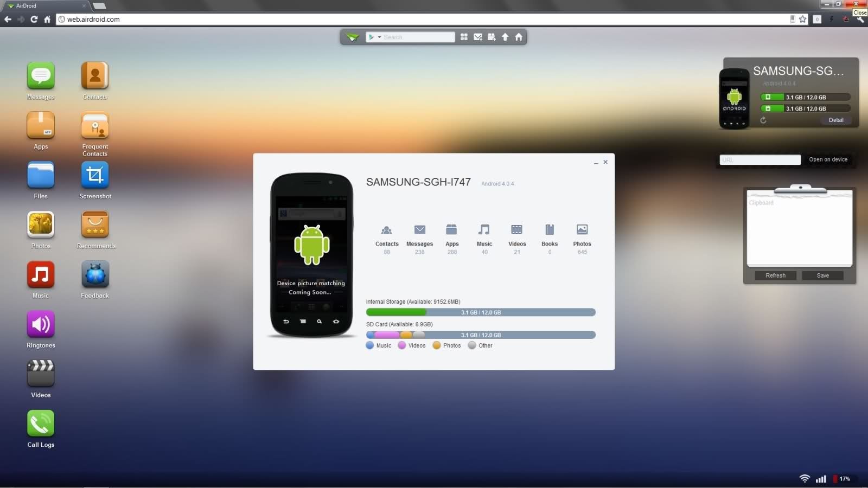This screenshot has width=868, height=488.
Task: Open the Photos desktop icon
Action: tap(41, 224)
